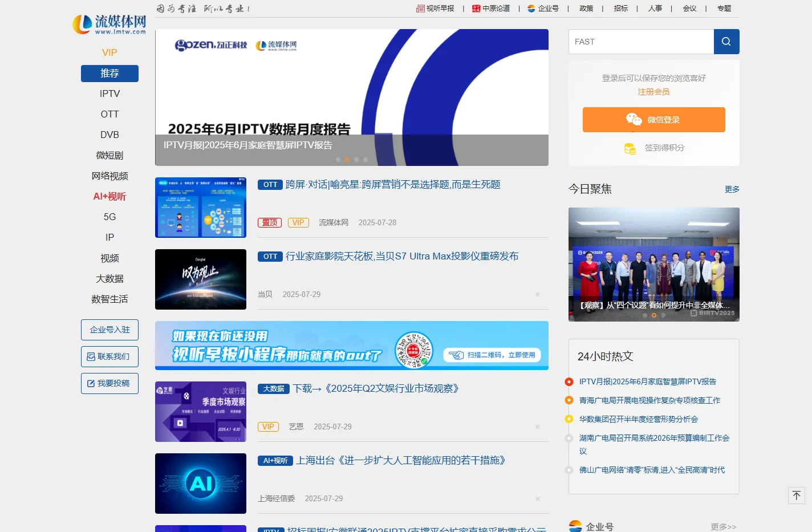Viewport: 812px width, 532px height.
Task: Open the 2025年6月IPTV数据月度报告 banner
Action: [352, 98]
